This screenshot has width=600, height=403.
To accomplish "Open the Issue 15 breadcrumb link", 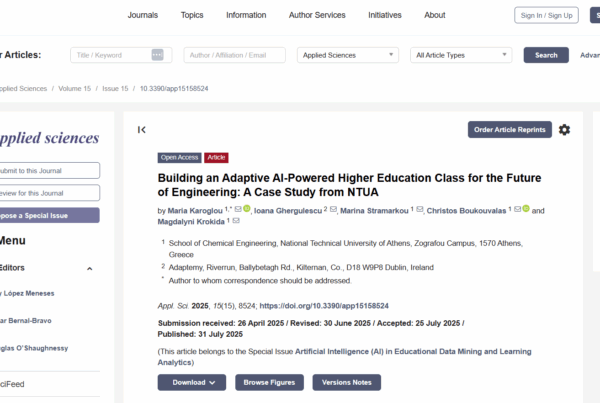I will coord(115,88).
